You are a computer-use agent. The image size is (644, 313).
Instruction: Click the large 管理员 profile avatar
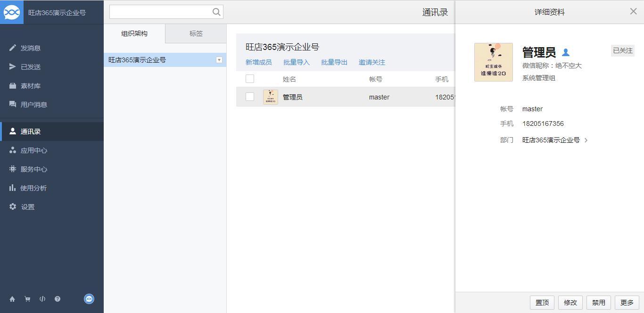493,62
